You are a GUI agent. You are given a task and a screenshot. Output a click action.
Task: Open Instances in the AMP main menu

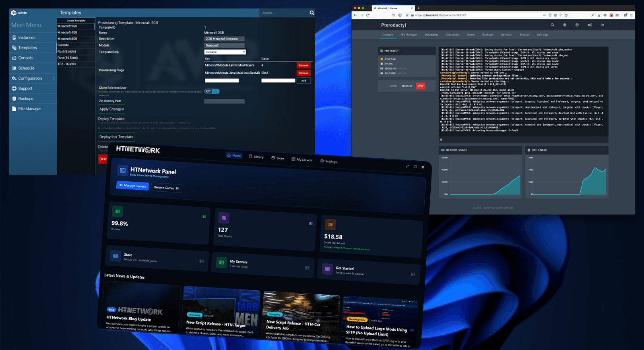pos(32,37)
